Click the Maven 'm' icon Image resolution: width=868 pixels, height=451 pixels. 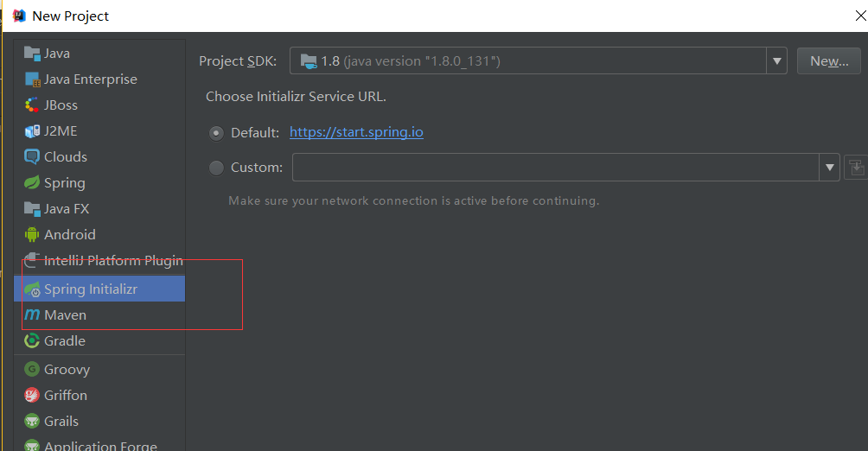click(32, 315)
